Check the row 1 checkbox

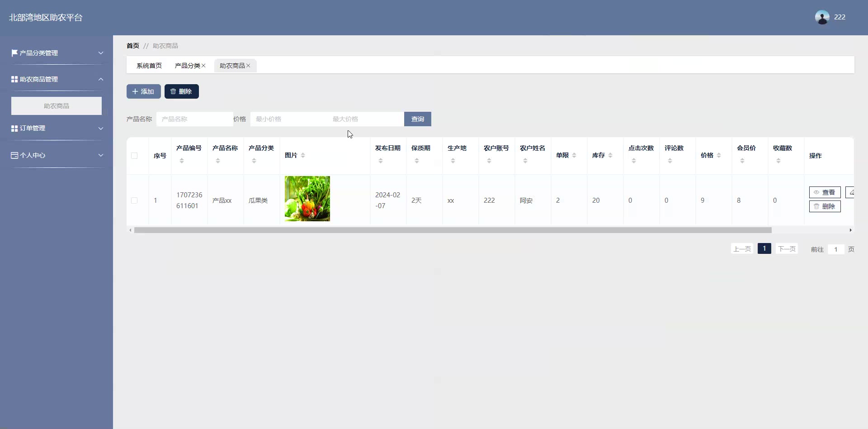pyautogui.click(x=134, y=200)
